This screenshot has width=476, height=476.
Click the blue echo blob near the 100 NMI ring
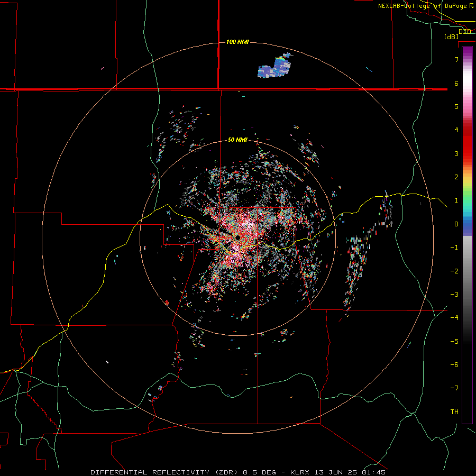pos(274,67)
